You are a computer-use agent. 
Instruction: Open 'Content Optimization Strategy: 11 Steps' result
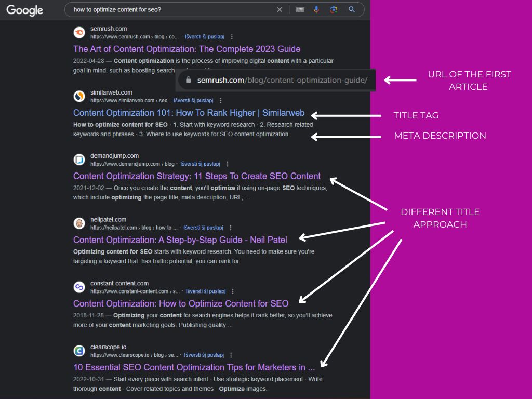[x=197, y=177]
